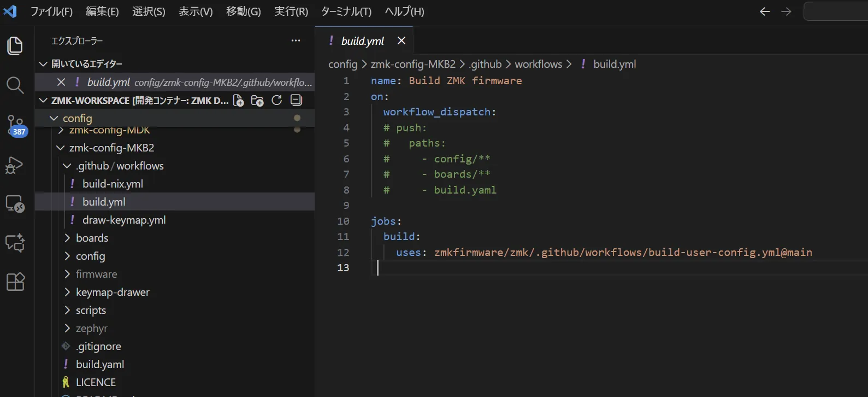
Task: Open explorer more actions ellipsis menu
Action: point(296,40)
